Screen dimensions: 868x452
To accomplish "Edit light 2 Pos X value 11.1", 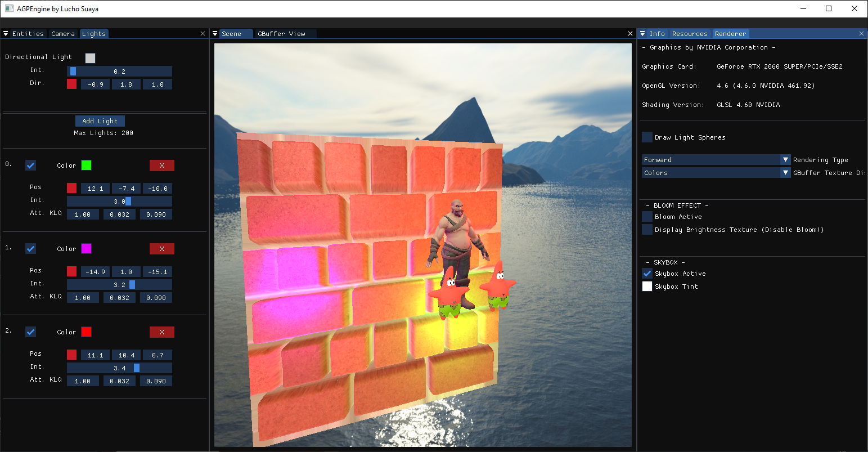I will pyautogui.click(x=96, y=355).
